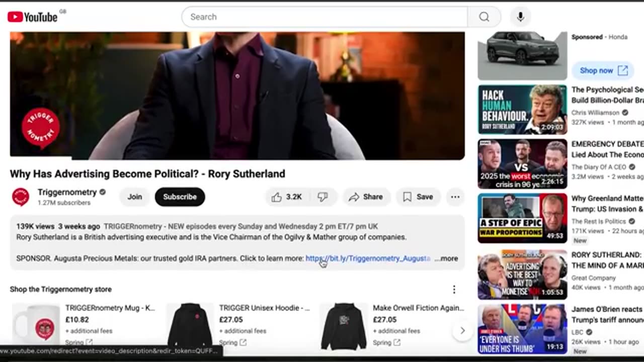Open the TRIGGER Unisex Hoodie product title
This screenshot has height=362, width=644.
[265, 308]
